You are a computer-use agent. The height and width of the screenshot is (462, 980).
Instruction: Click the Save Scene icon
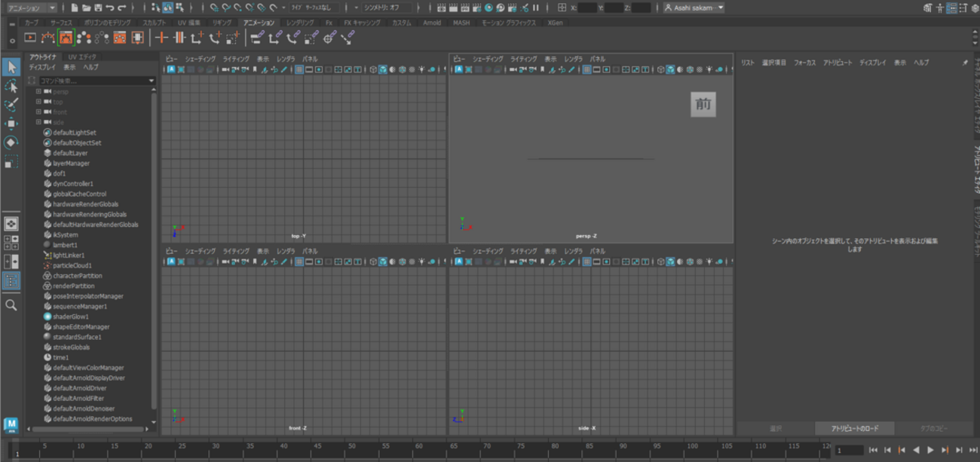click(98, 8)
